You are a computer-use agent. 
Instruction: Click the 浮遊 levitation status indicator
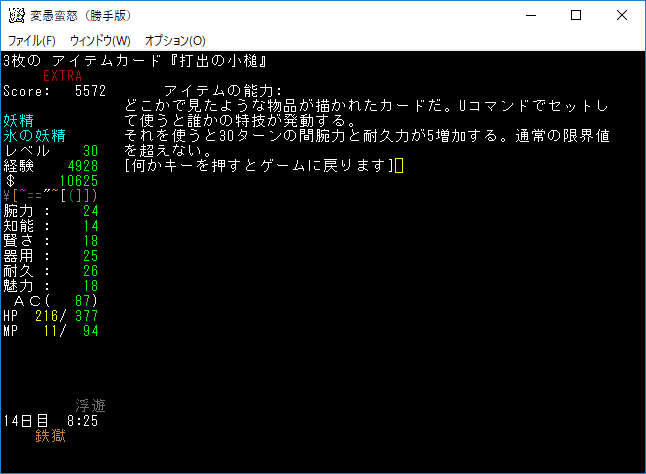(x=90, y=406)
